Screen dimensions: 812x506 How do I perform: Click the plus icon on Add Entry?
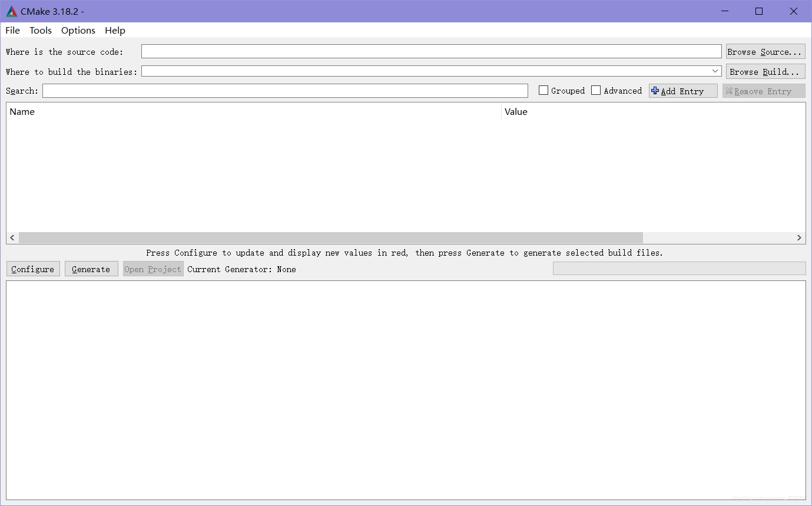(655, 91)
